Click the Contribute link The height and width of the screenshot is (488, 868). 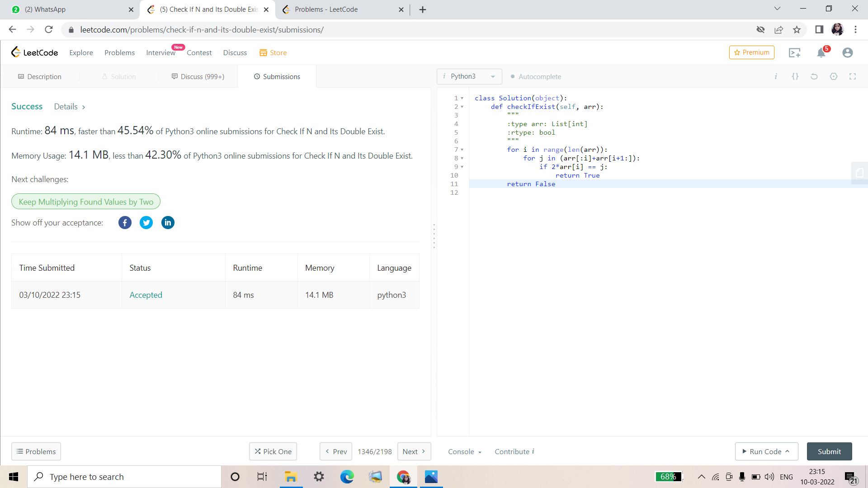[514, 451]
